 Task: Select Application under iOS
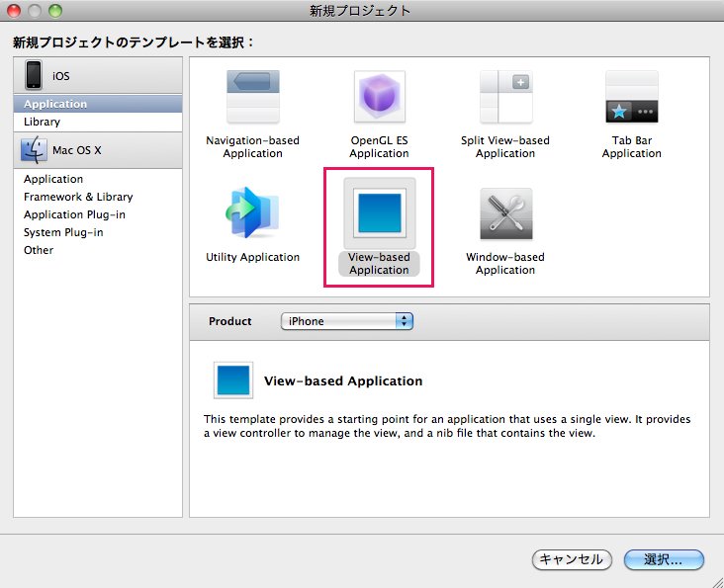(98, 104)
